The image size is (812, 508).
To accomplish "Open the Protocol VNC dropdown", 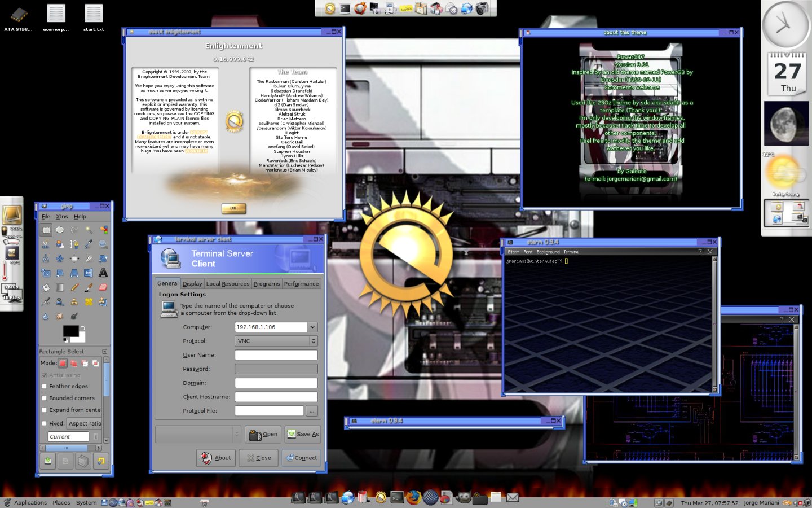I will pos(276,341).
